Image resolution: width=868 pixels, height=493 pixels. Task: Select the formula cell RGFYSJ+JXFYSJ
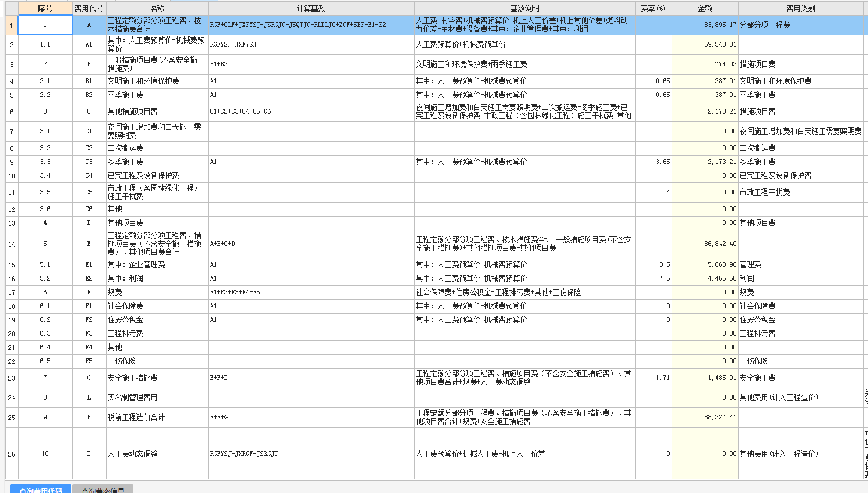[311, 45]
